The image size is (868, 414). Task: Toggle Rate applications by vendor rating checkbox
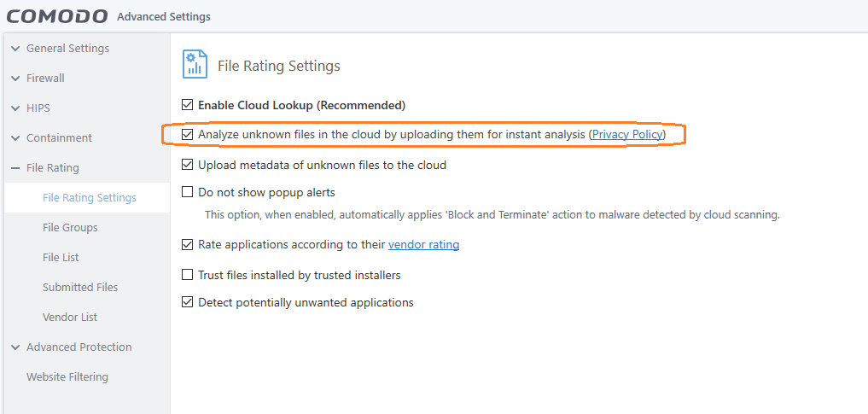[188, 245]
